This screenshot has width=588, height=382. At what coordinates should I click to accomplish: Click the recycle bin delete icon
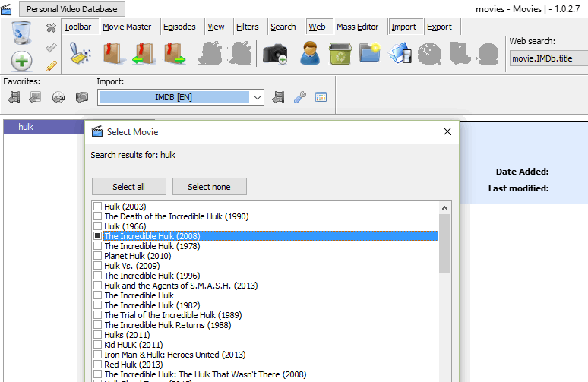21,33
